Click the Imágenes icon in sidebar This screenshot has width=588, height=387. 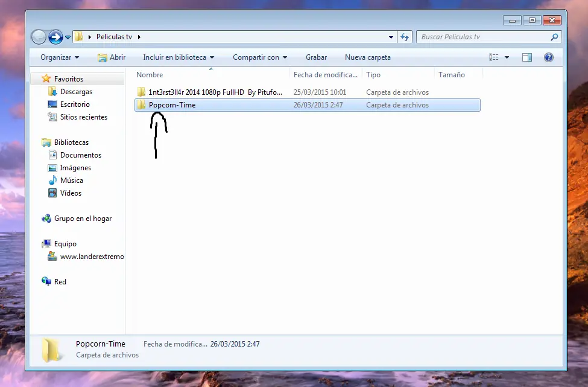point(52,168)
